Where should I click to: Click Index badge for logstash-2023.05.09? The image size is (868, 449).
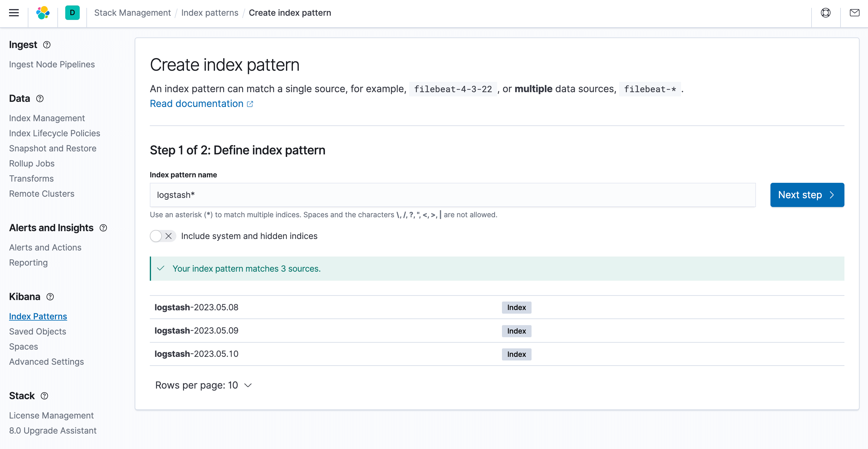(516, 331)
